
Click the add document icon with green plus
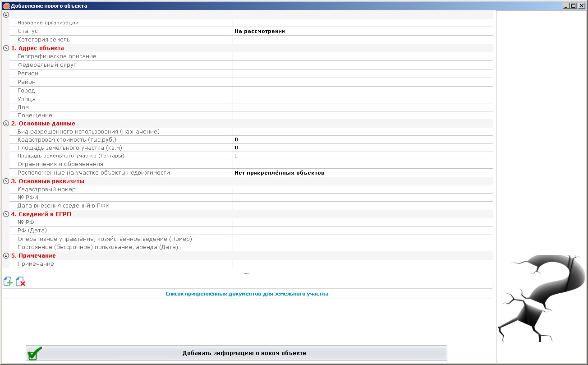8,282
